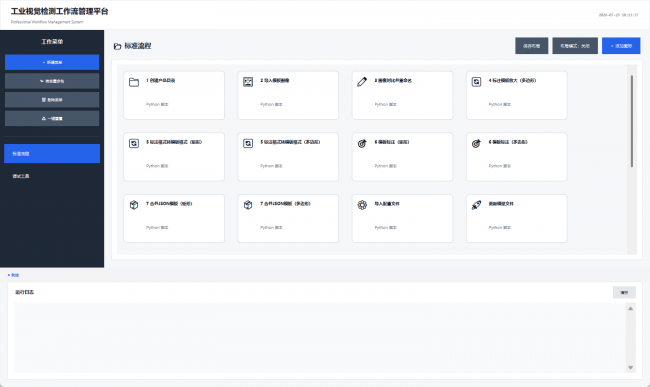Viewport: 650px width, 387px height.
Task: Click the image icon on card 2
Action: 248,82
